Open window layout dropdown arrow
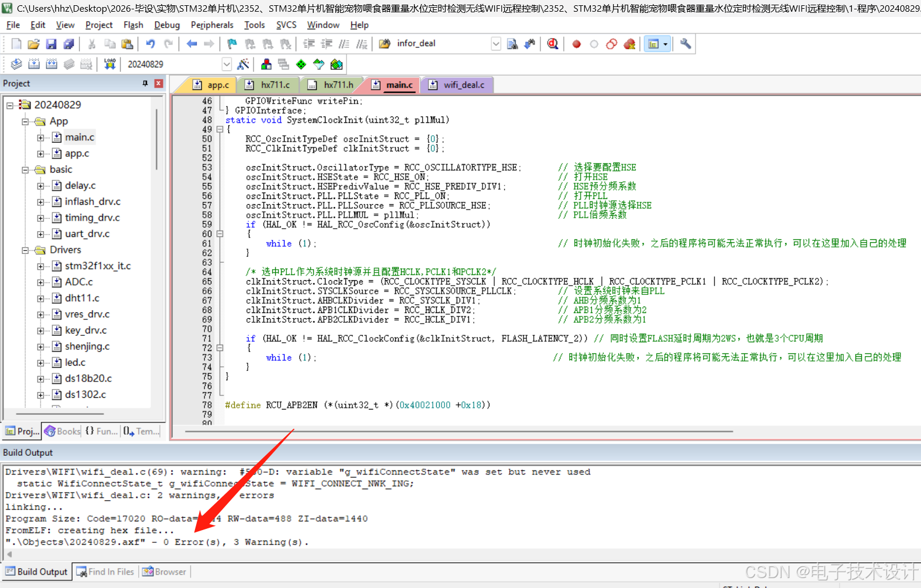Screen dimensions: 921x588 click(x=665, y=44)
